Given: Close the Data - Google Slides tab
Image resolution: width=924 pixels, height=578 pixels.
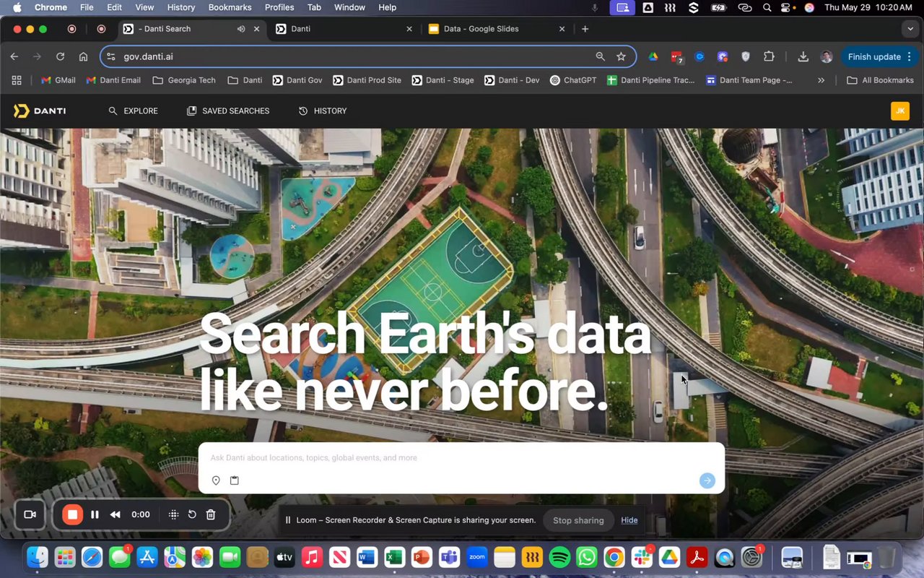Looking at the screenshot, I should point(562,29).
